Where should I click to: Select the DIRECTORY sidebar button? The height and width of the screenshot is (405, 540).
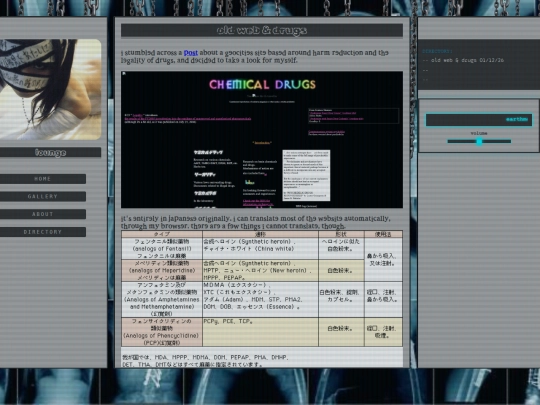tap(43, 232)
